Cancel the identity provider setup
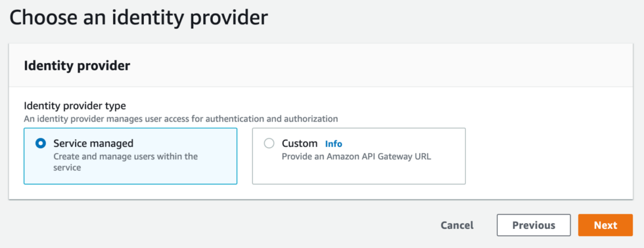 click(x=457, y=226)
